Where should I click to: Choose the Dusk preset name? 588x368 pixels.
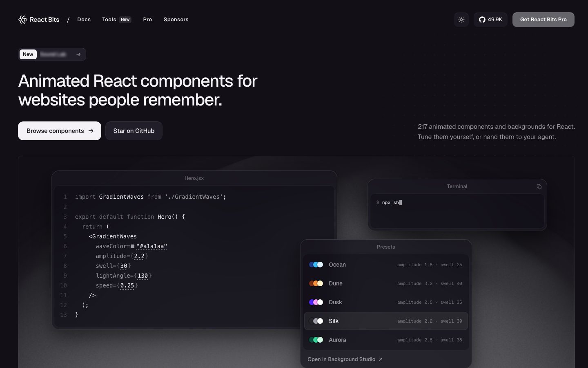point(335,302)
